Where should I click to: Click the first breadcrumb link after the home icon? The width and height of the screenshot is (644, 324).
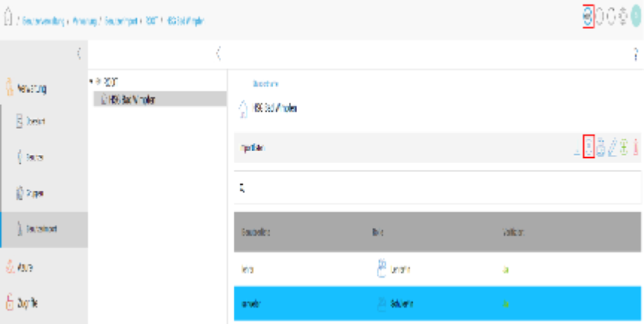click(43, 21)
